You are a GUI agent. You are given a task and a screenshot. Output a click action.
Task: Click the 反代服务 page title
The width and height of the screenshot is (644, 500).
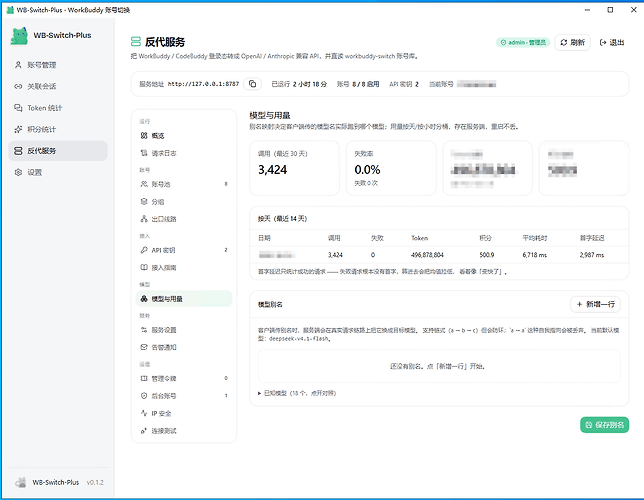pyautogui.click(x=165, y=42)
